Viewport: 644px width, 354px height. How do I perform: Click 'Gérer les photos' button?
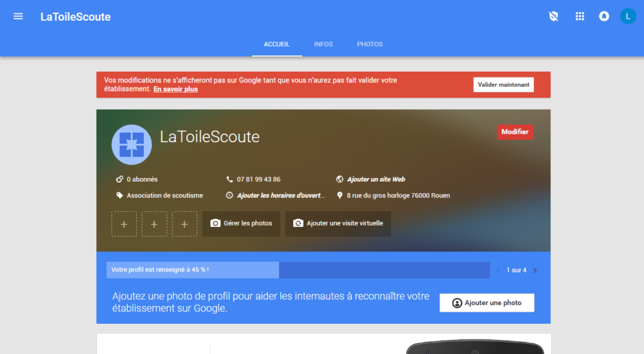point(241,223)
